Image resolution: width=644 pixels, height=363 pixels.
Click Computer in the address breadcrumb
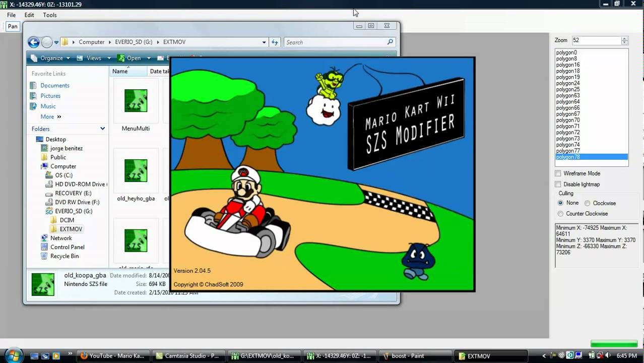(91, 42)
